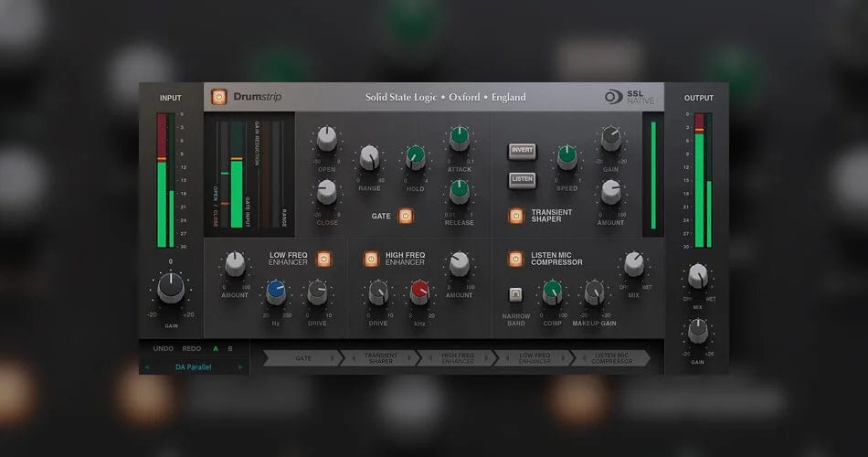The height and width of the screenshot is (457, 868).
Task: Click the Invert button in Transient Shaper
Action: click(522, 151)
